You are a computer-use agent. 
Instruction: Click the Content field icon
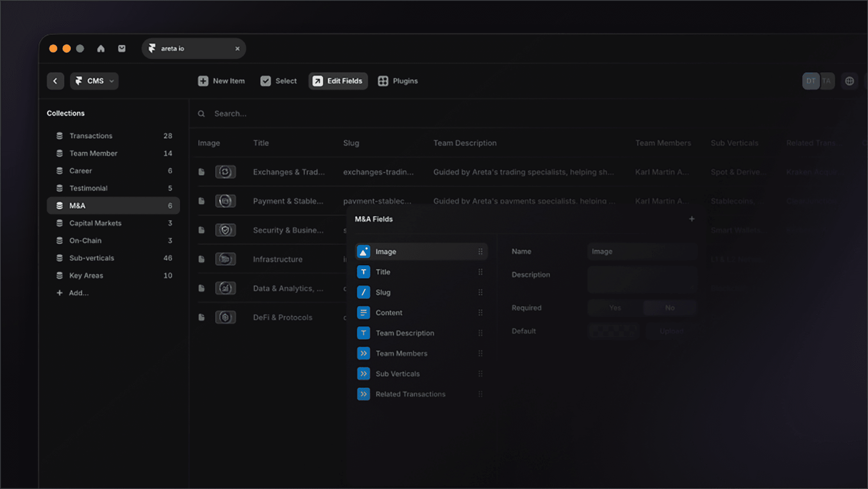(364, 312)
